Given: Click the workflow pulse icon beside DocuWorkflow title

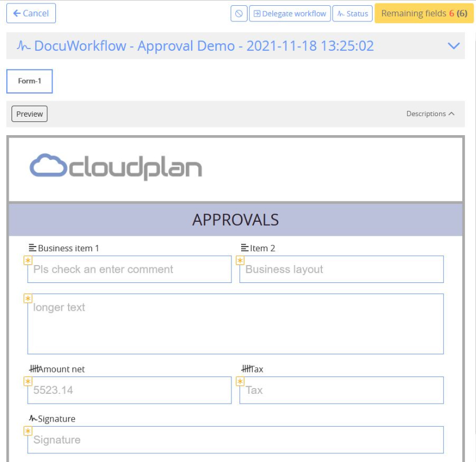Looking at the screenshot, I should tap(24, 46).
